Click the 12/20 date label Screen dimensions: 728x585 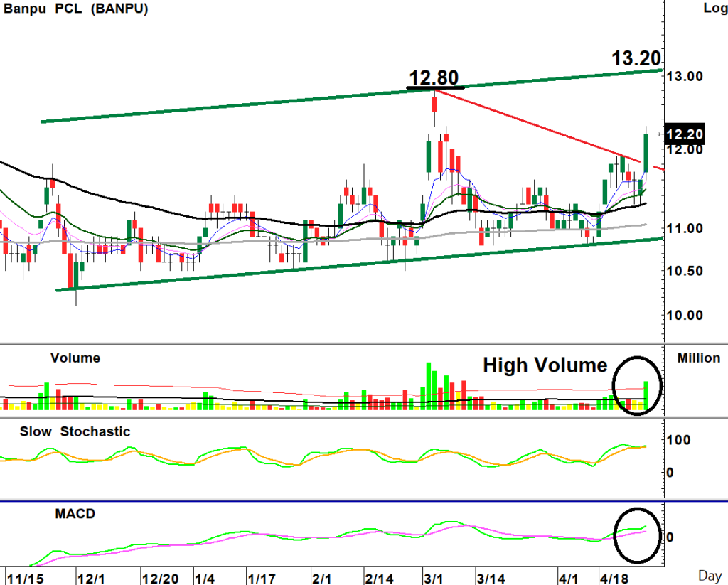tap(161, 579)
